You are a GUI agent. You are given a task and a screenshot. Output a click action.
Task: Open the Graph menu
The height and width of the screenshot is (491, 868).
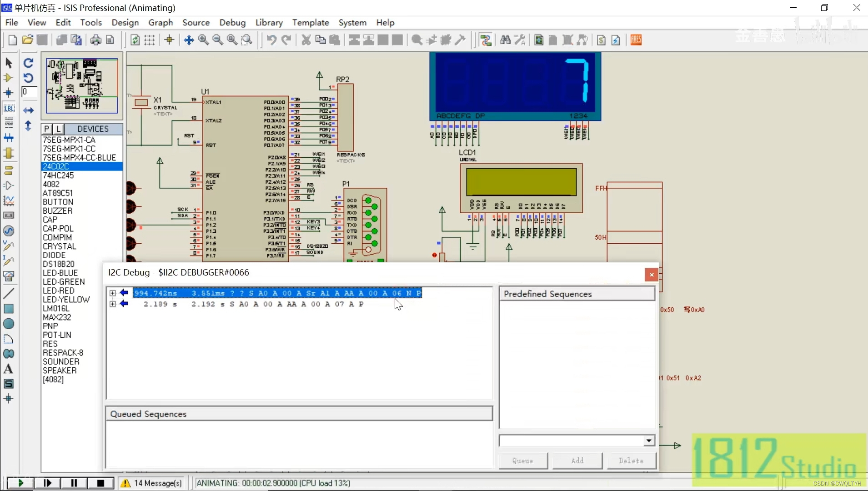coord(161,22)
